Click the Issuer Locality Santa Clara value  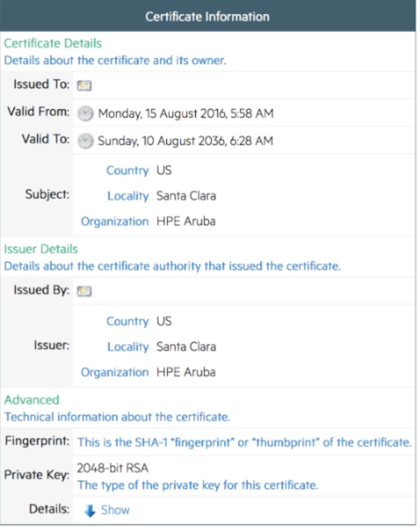pyautogui.click(x=186, y=346)
